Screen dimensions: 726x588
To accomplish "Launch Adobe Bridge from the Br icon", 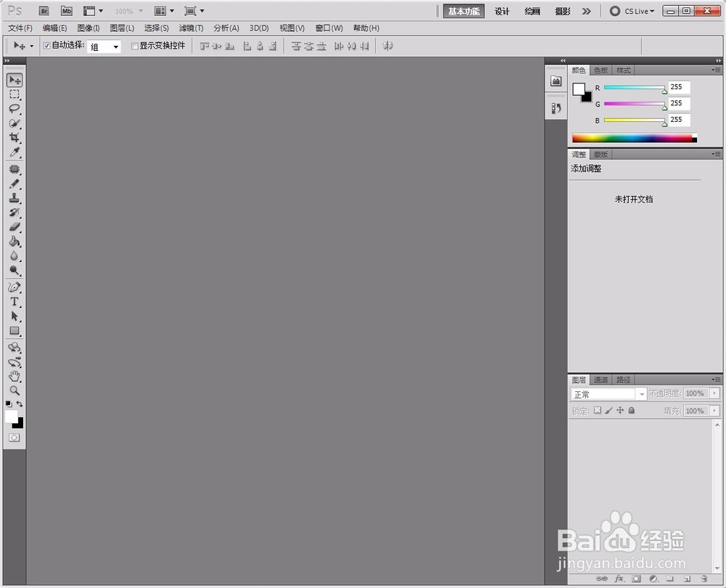I will 44,11.
